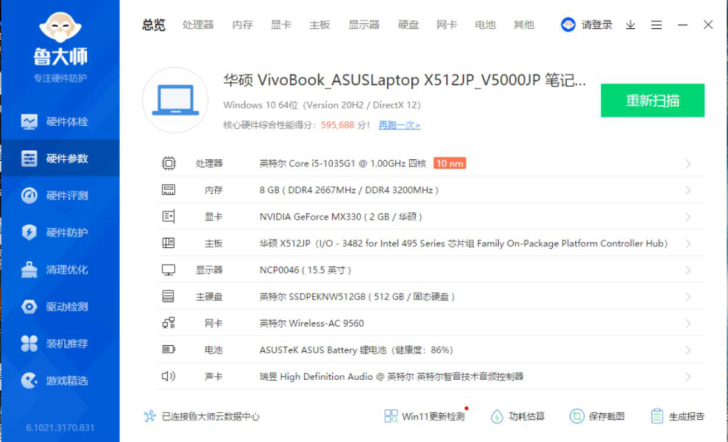This screenshot has height=442, width=728.
Task: Switch to the 处理器 tab
Action: [x=198, y=25]
